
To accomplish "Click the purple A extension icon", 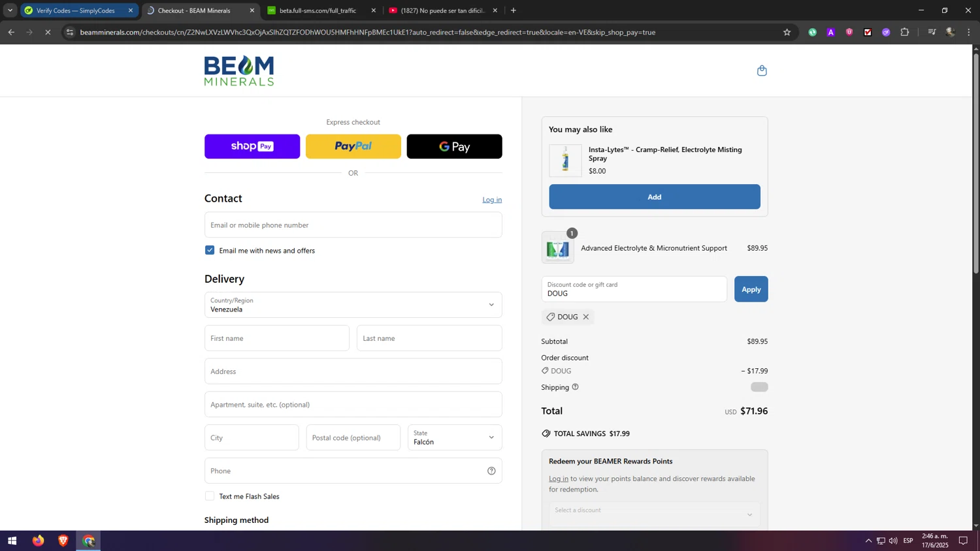I will click(x=831, y=32).
